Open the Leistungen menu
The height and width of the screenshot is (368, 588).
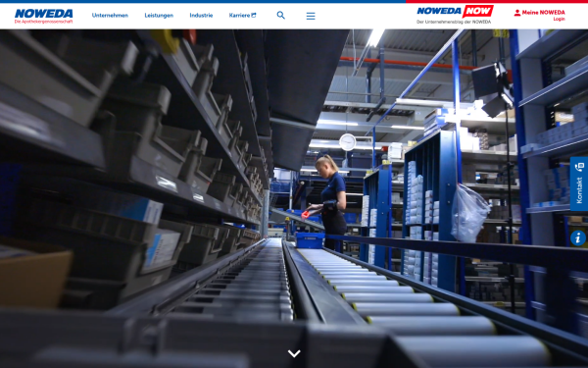point(159,16)
